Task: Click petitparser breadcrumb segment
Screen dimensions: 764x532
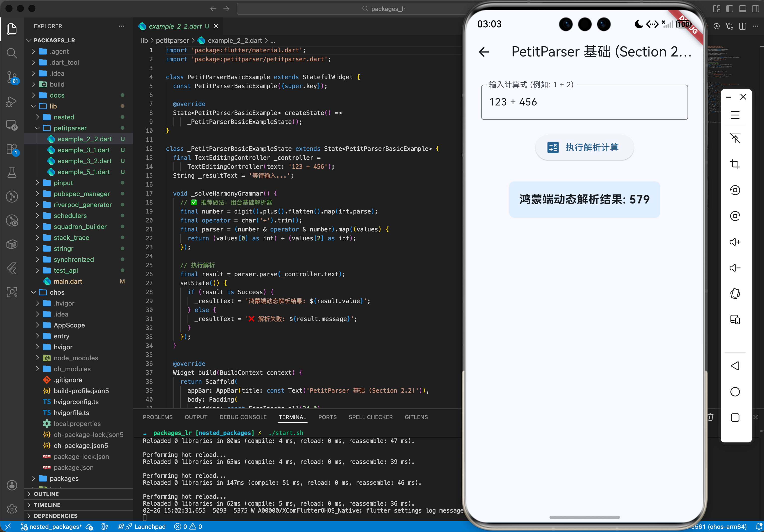Action: (x=172, y=41)
